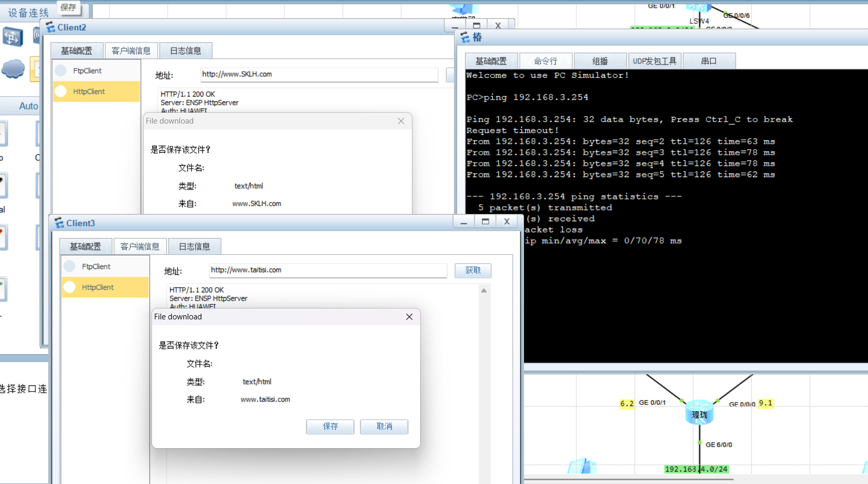868x484 pixels.
Task: Maximize the Client3 window
Action: pos(486,222)
